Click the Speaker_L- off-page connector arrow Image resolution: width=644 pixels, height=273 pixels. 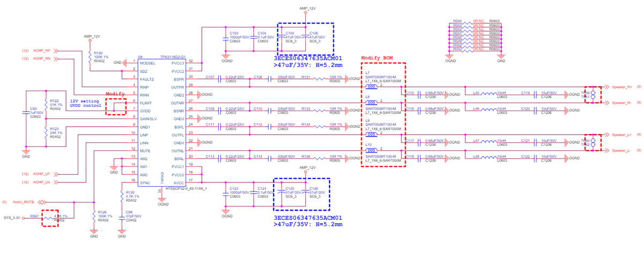pos(608,150)
